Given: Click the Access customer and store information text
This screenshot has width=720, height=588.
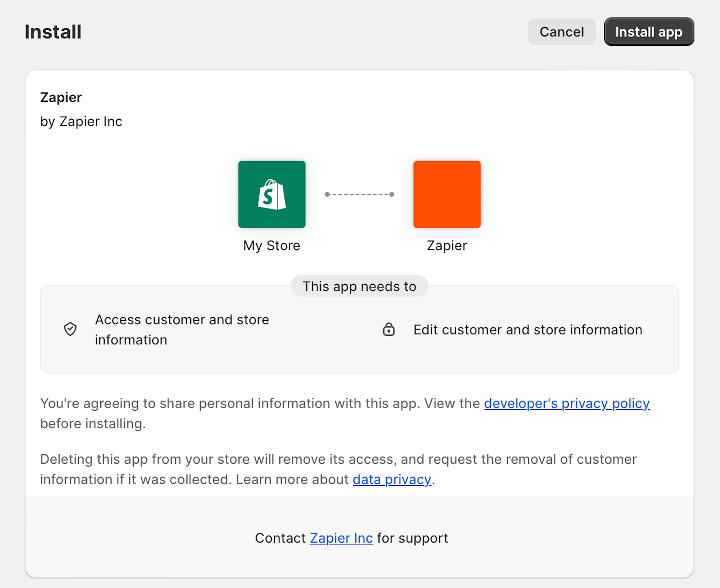Looking at the screenshot, I should point(182,329).
